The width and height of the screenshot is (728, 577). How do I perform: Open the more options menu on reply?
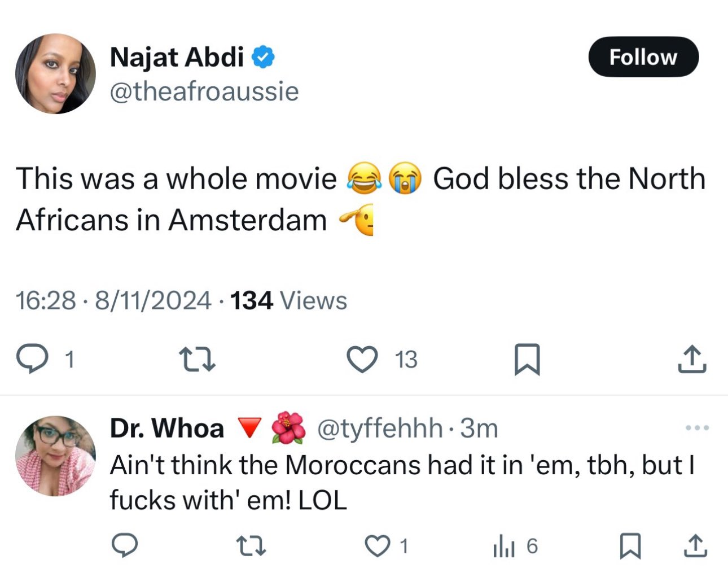click(697, 428)
